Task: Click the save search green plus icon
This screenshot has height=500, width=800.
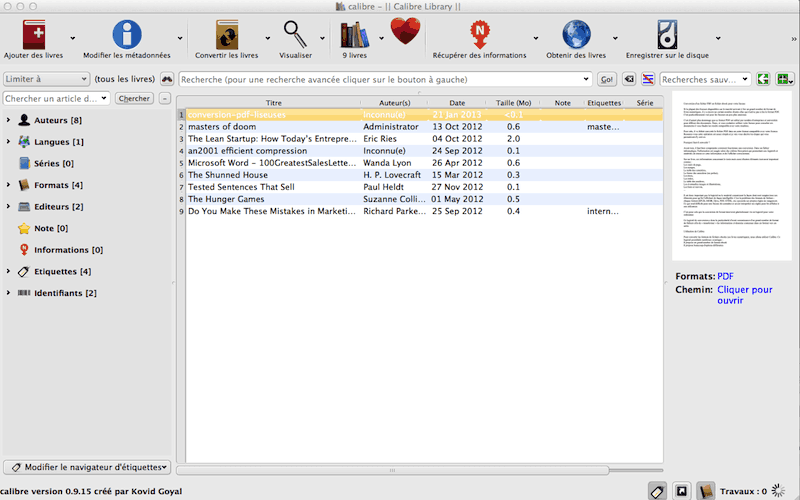Action: point(784,79)
